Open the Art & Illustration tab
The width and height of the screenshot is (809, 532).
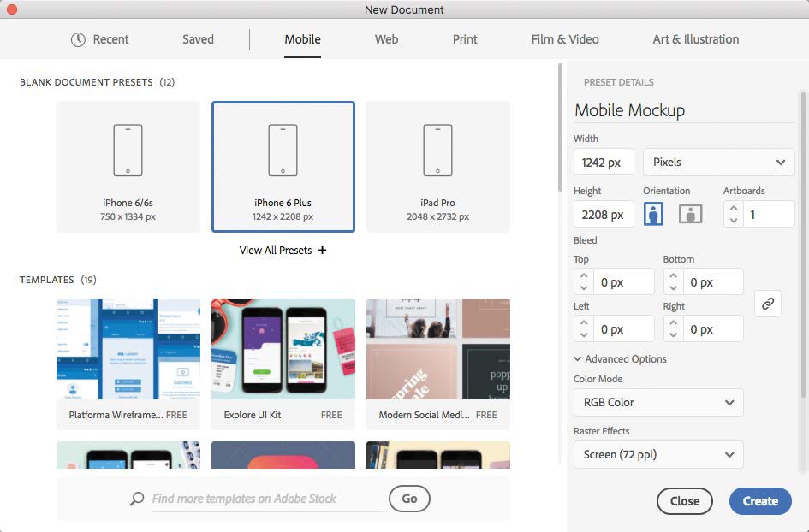click(695, 39)
